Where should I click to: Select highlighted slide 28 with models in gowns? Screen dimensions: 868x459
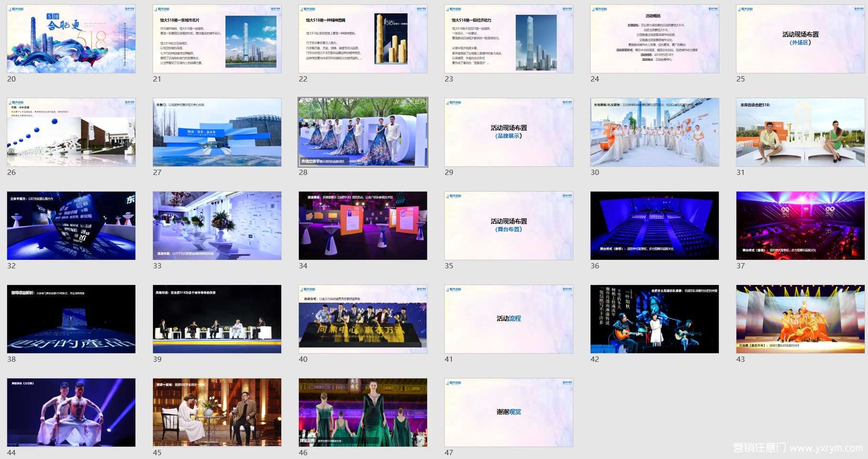coord(363,133)
